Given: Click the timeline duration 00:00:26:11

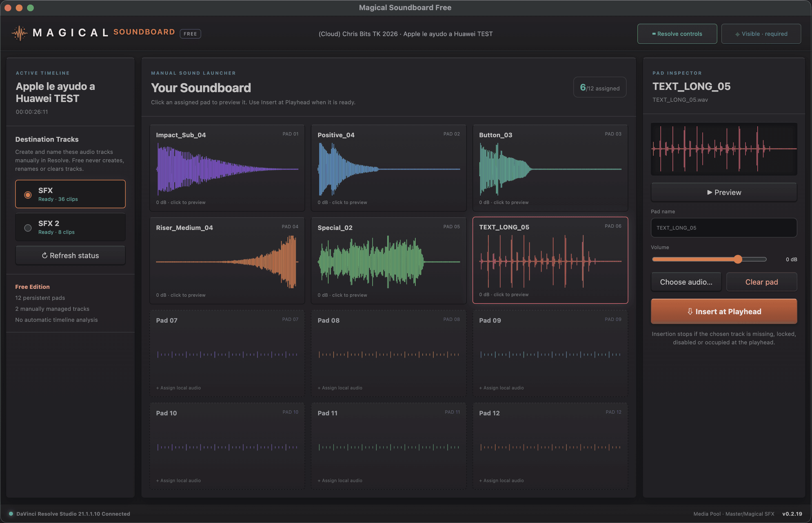Looking at the screenshot, I should click(x=32, y=112).
